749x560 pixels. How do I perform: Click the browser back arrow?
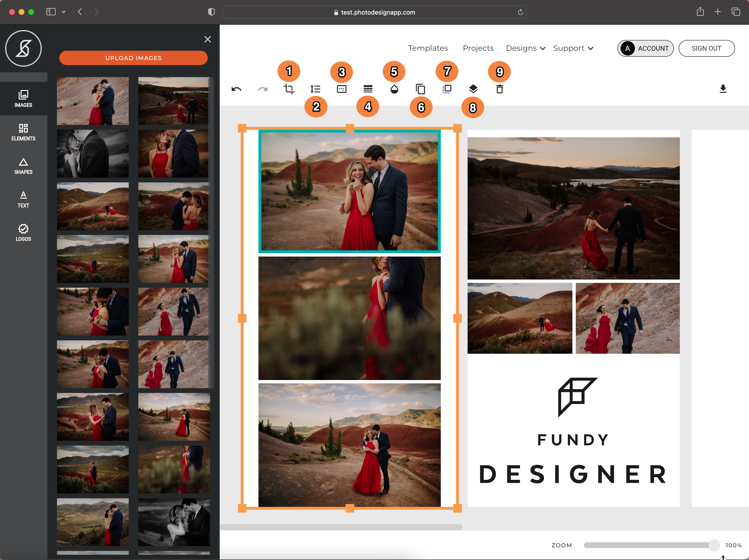(x=80, y=12)
